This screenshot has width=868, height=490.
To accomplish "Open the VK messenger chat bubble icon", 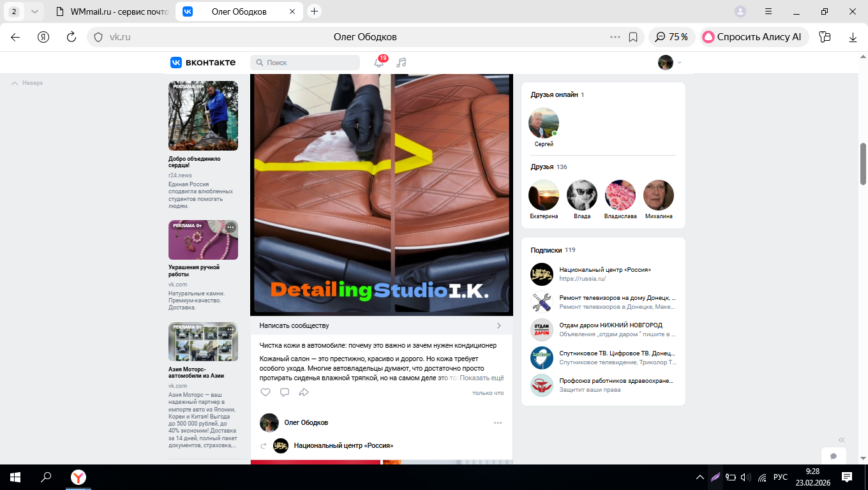I will (x=834, y=456).
